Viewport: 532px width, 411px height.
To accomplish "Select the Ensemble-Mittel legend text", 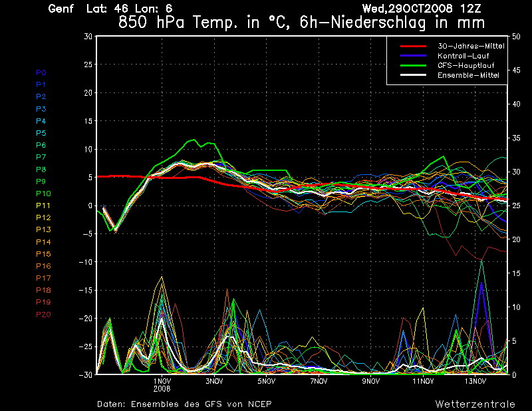I will [468, 75].
